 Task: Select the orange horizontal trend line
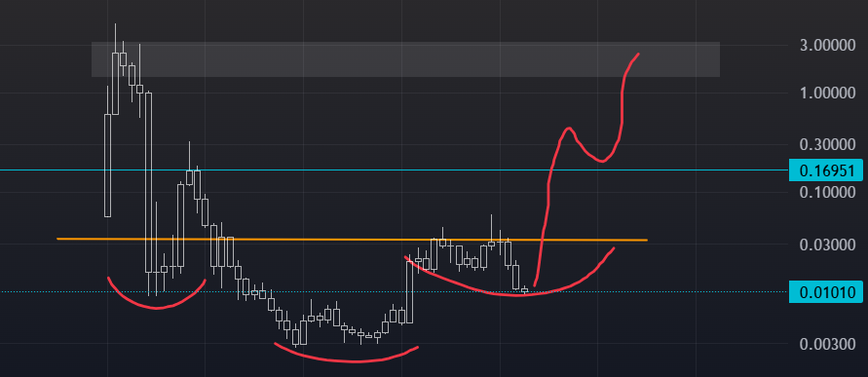click(352, 240)
